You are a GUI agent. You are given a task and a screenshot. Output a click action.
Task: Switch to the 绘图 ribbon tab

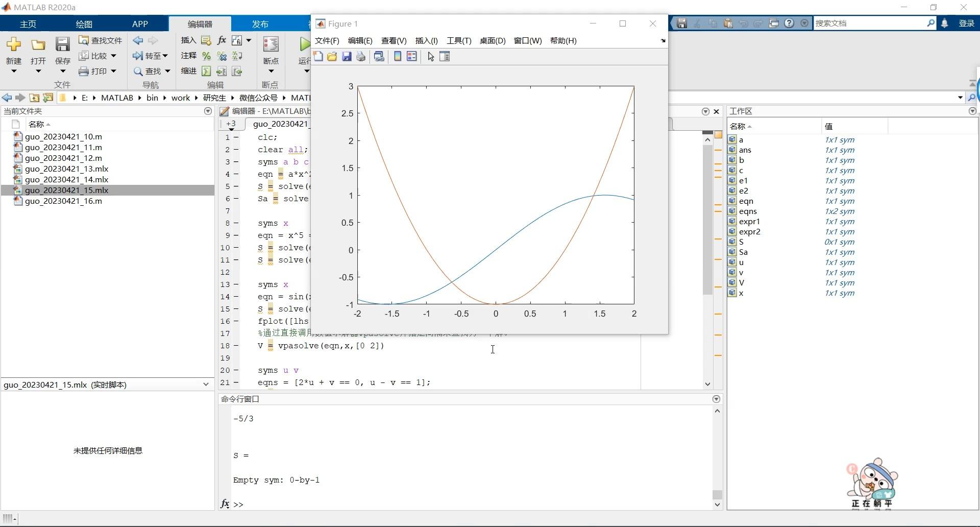84,24
